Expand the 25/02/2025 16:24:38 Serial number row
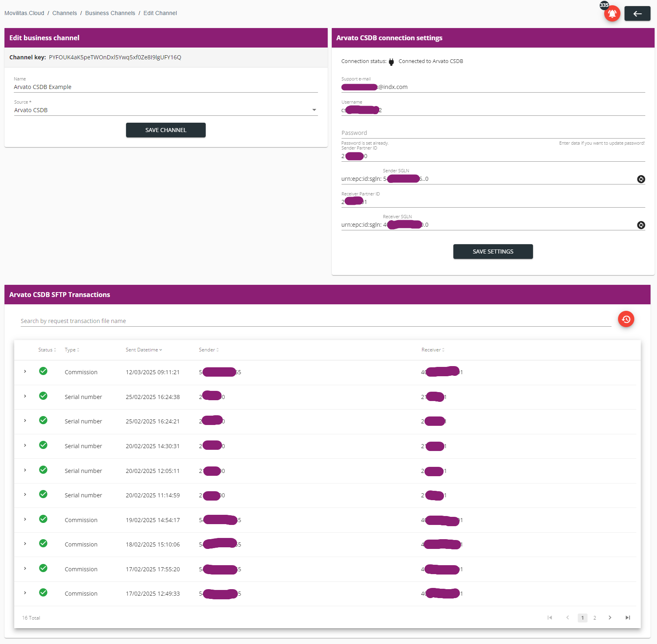Image resolution: width=657 pixels, height=644 pixels. pos(25,396)
